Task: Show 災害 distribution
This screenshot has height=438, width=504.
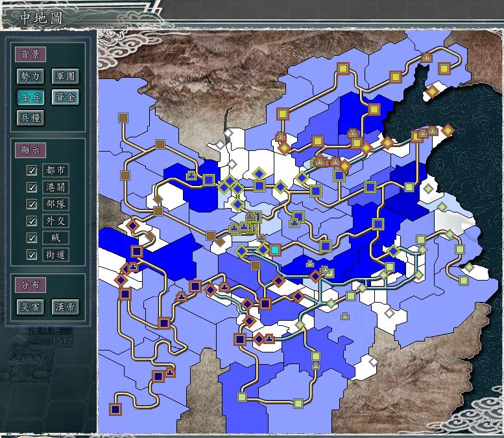Action: coord(30,307)
